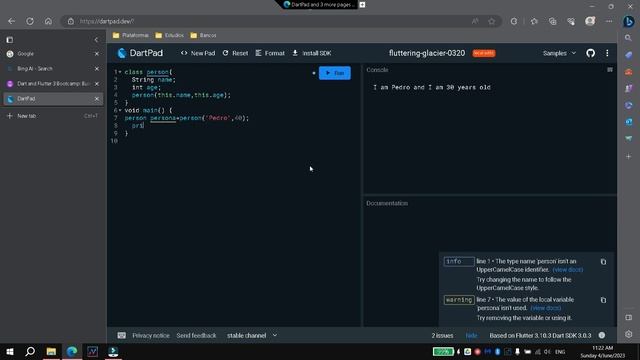The width and height of the screenshot is (640, 360).
Task: Open the Bancos bookmarks folder
Action: tap(203, 36)
